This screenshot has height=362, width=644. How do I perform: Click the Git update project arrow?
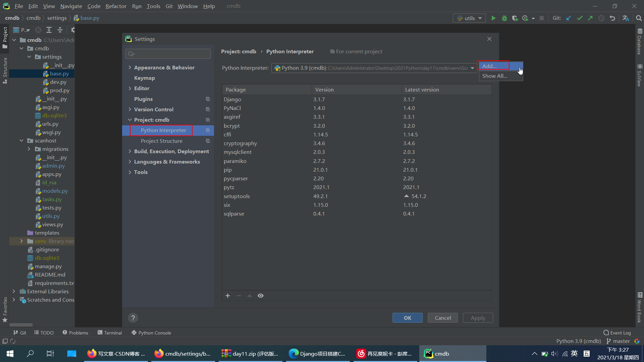click(x=569, y=18)
